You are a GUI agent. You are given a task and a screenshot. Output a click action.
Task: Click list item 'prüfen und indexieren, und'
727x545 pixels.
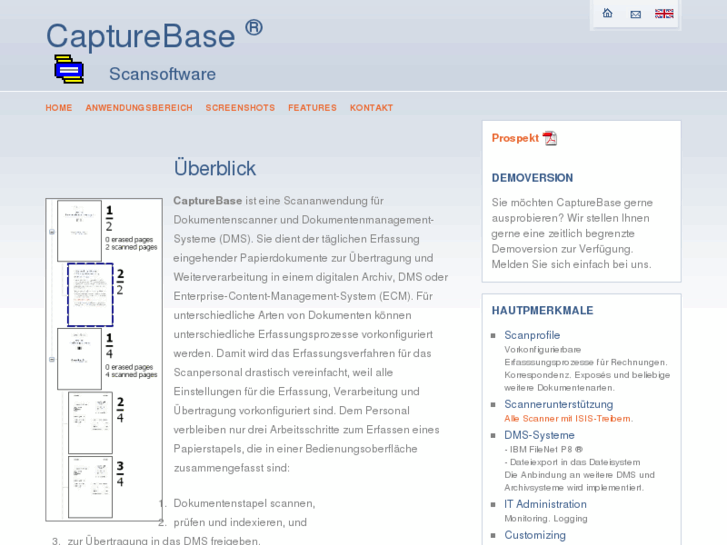tap(240, 522)
